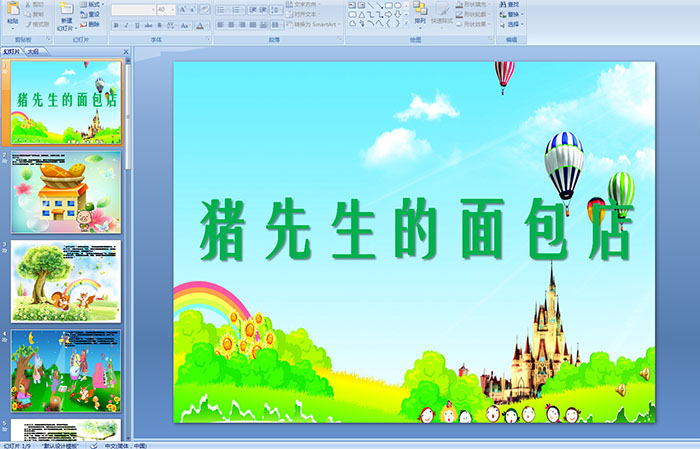This screenshot has height=449, width=700.
Task: Click the Arrange icon in the drawing group
Action: (420, 12)
